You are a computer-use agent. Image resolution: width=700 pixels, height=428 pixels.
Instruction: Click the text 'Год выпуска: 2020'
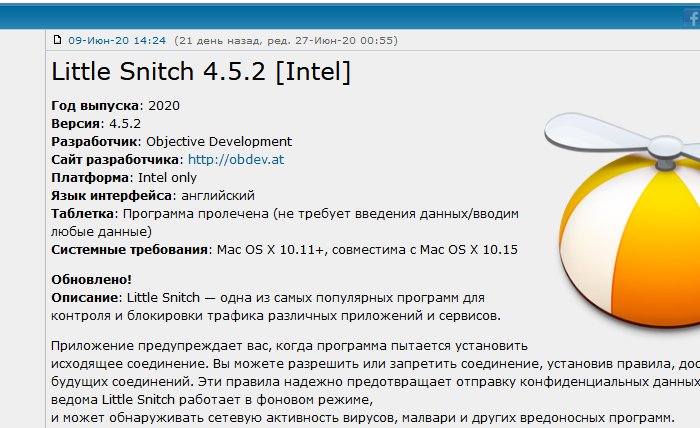pos(115,106)
